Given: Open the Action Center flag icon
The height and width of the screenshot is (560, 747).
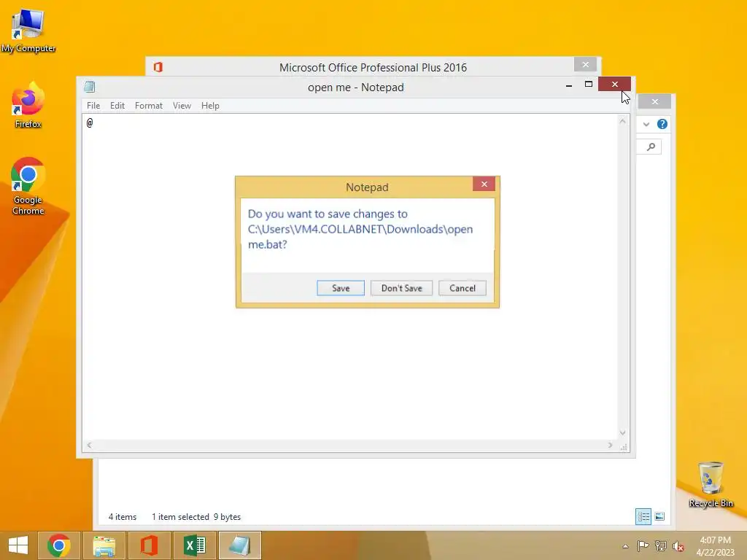Looking at the screenshot, I should 643,545.
